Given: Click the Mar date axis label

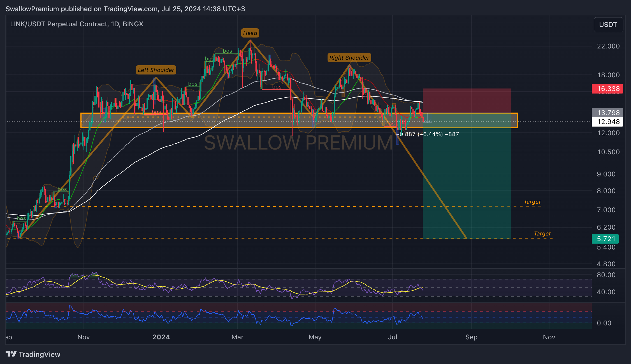Looking at the screenshot, I should point(237,337).
